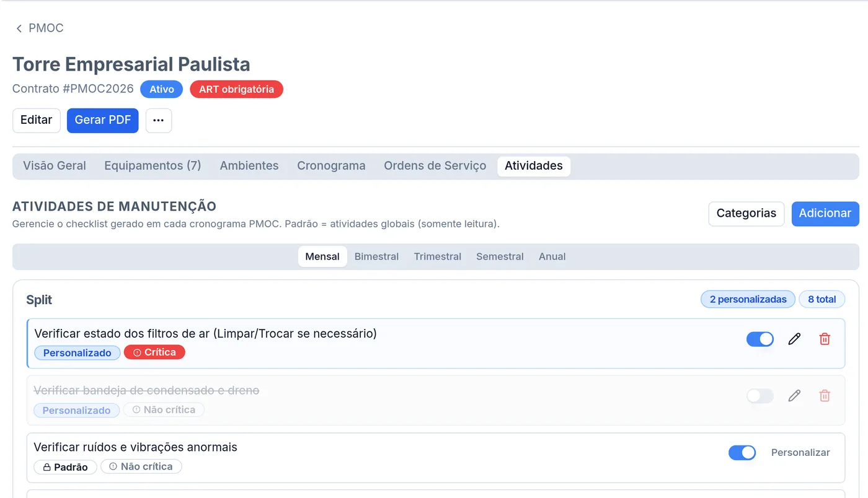Toggle the noise and vibration check activity
Viewport: 868px width, 498px height.
pyautogui.click(x=742, y=453)
